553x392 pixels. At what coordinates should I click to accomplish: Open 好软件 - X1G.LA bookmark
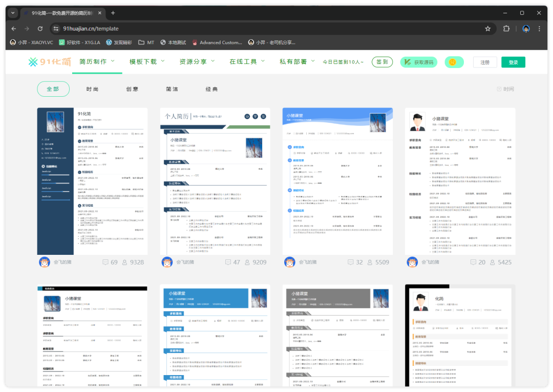click(x=79, y=42)
